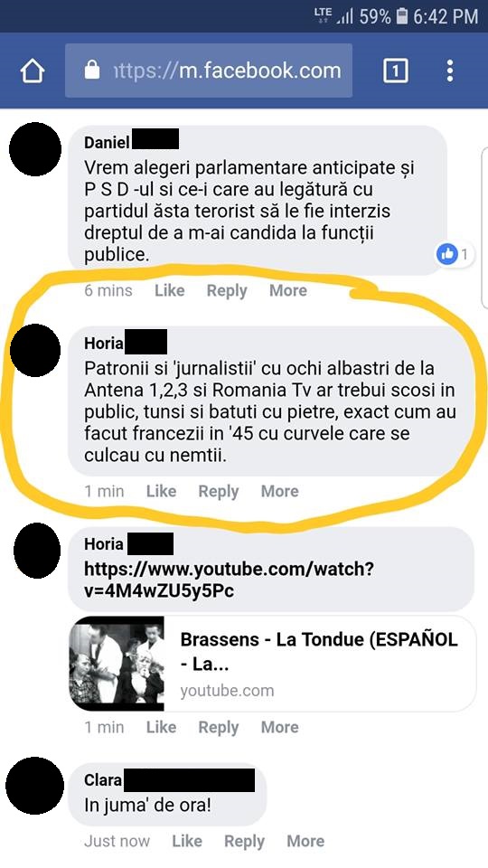
Task: Open the tab switcher showing 1 tab
Action: click(396, 71)
